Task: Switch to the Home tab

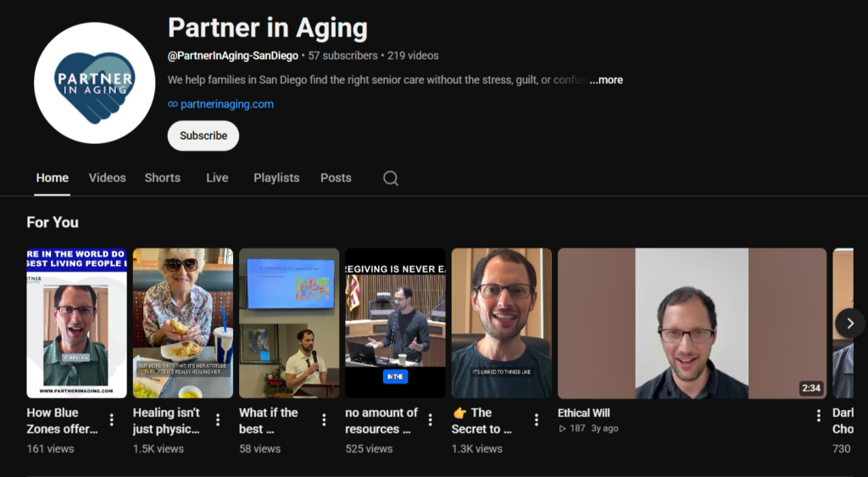Action: (52, 178)
